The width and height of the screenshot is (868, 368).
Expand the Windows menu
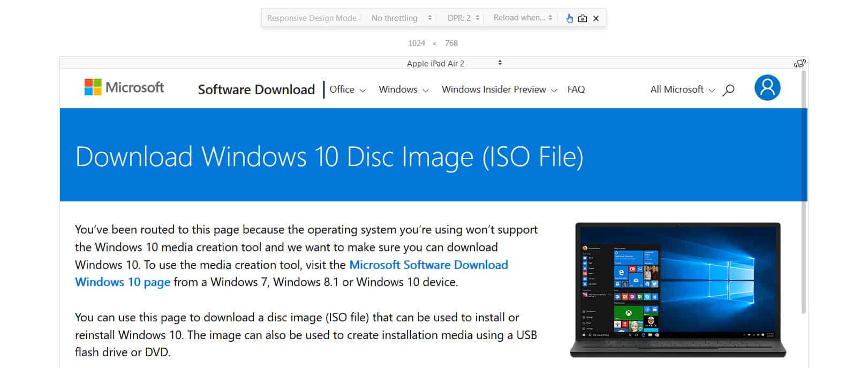click(404, 89)
